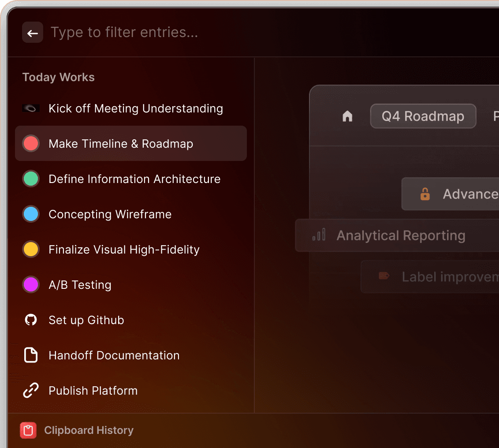Select 'Handoff Documentation' entry
Viewport: 499px width, 448px height.
click(131, 355)
